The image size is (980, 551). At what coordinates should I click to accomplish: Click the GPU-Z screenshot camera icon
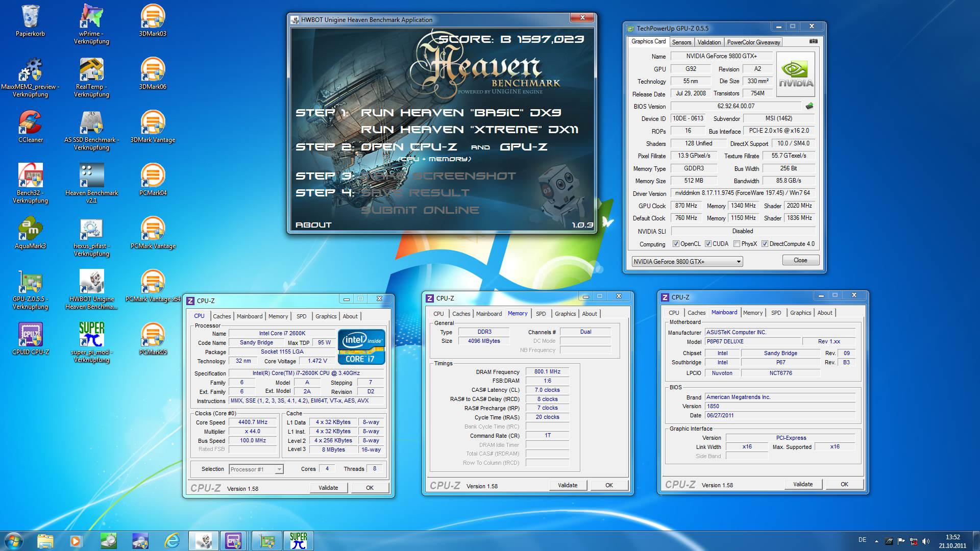814,41
